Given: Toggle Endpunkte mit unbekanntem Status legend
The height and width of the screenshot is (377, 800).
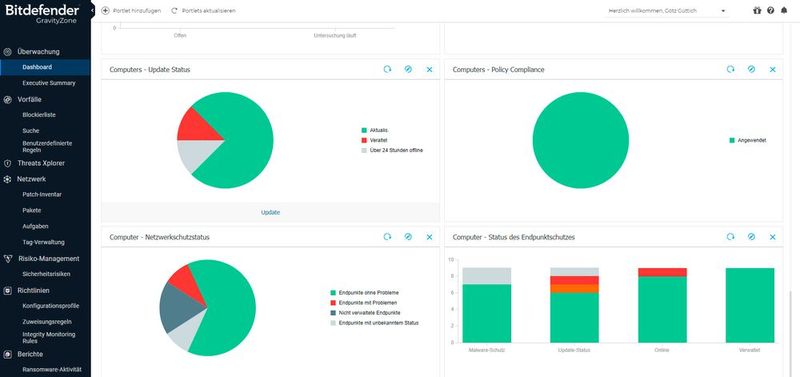Looking at the screenshot, I should (x=374, y=323).
